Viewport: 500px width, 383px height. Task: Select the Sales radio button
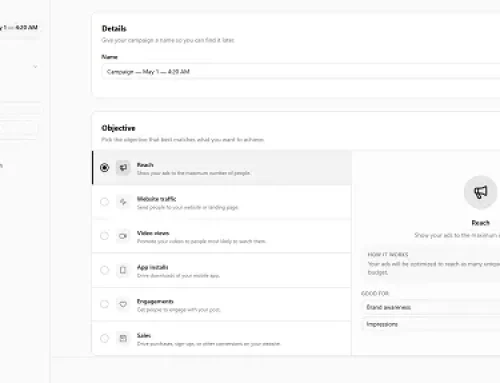[104, 338]
